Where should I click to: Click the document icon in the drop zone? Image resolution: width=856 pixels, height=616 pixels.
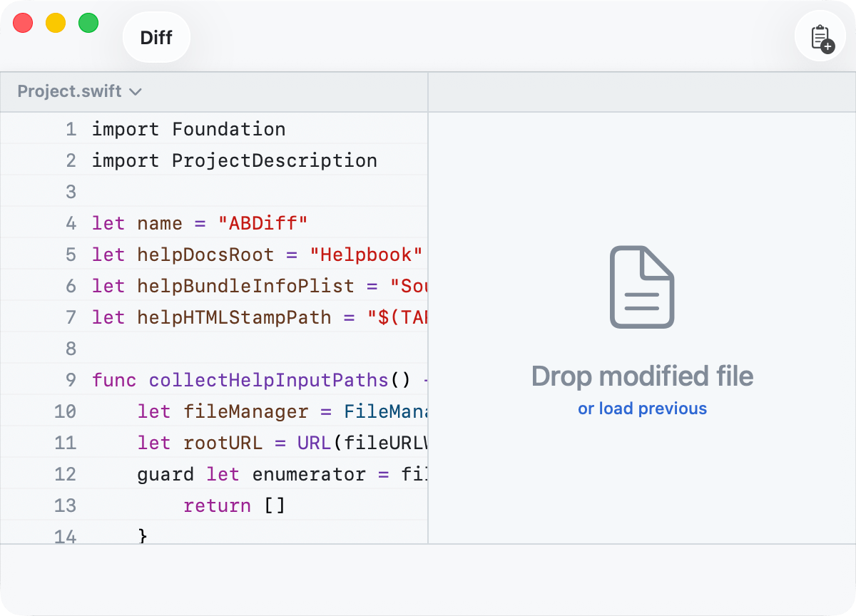point(641,287)
